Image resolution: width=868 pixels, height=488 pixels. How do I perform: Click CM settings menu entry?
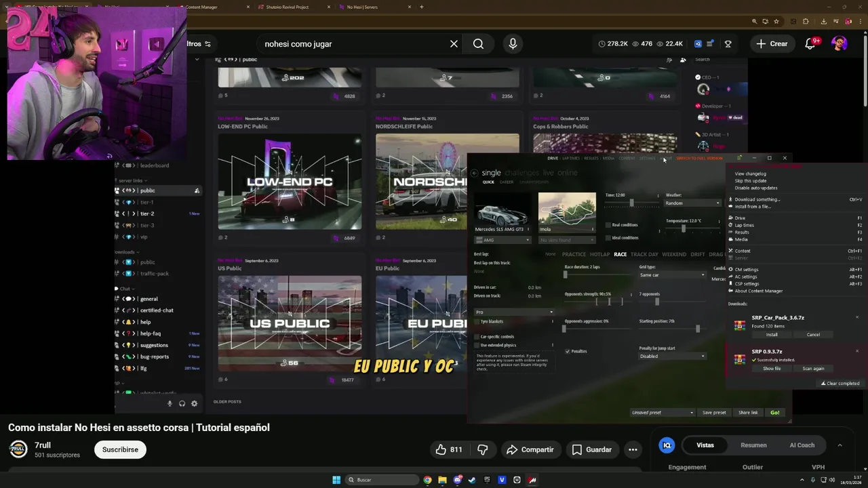(795, 270)
